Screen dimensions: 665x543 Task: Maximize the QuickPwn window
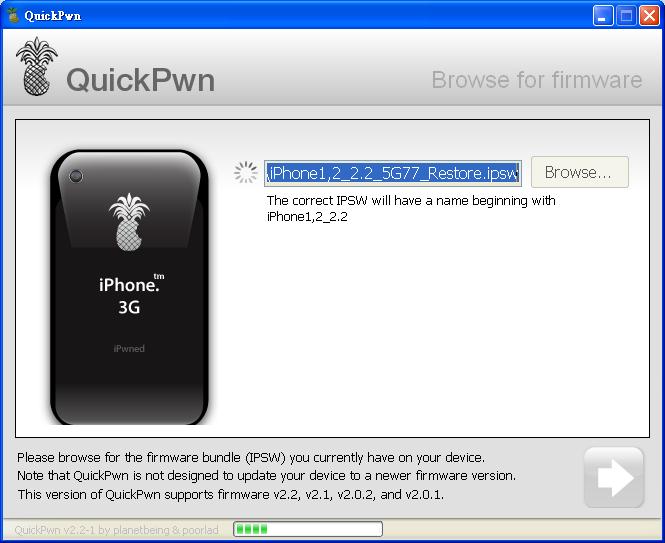click(x=626, y=15)
